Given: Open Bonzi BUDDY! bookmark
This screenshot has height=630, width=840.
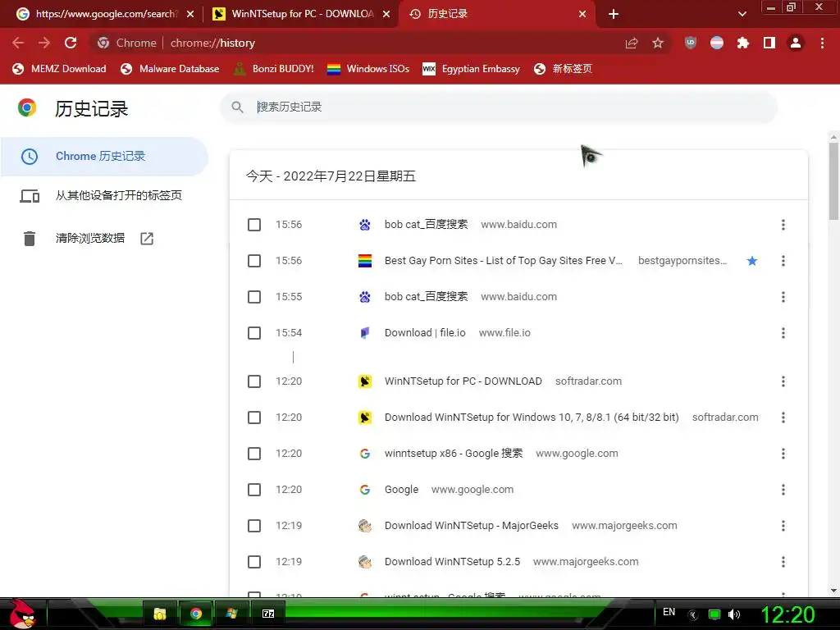Looking at the screenshot, I should tap(274, 69).
